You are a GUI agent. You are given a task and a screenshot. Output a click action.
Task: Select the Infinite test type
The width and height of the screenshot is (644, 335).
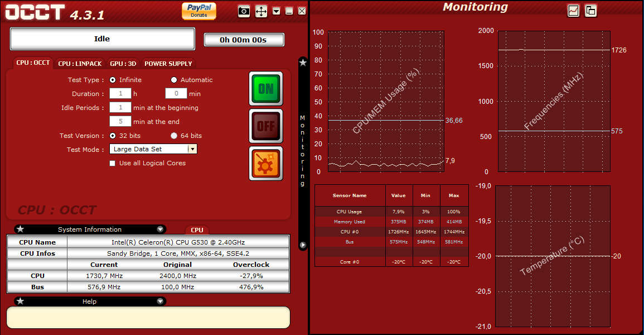(113, 80)
